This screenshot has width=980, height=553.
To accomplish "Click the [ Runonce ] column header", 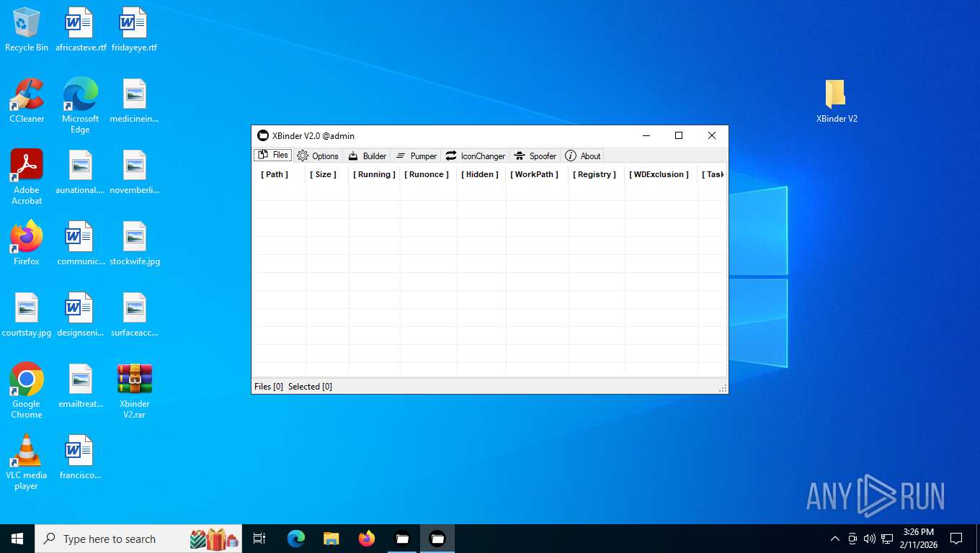I will pyautogui.click(x=427, y=174).
